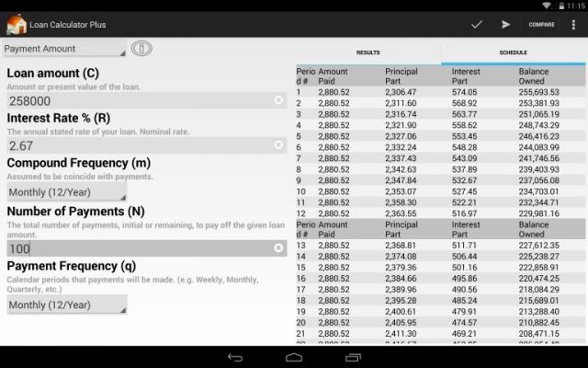
Task: Edit the Interest Rate value 2.67
Action: (x=138, y=145)
